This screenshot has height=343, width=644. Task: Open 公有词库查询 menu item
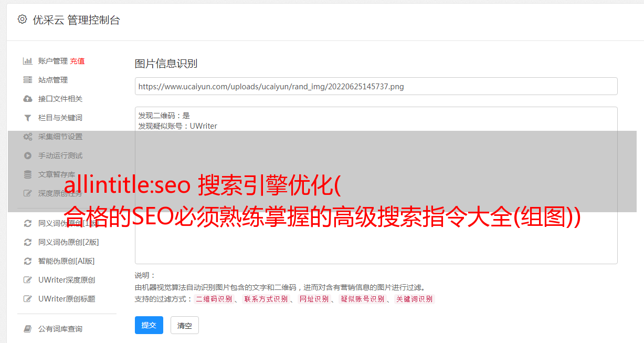(x=60, y=329)
